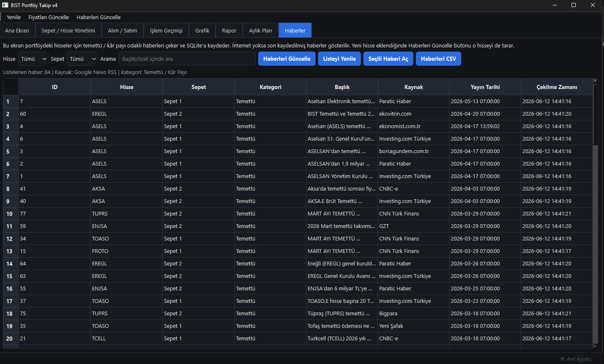Viewport: 604px width, 364px height.
Task: Sort by the Başlık column header
Action: 342,87
